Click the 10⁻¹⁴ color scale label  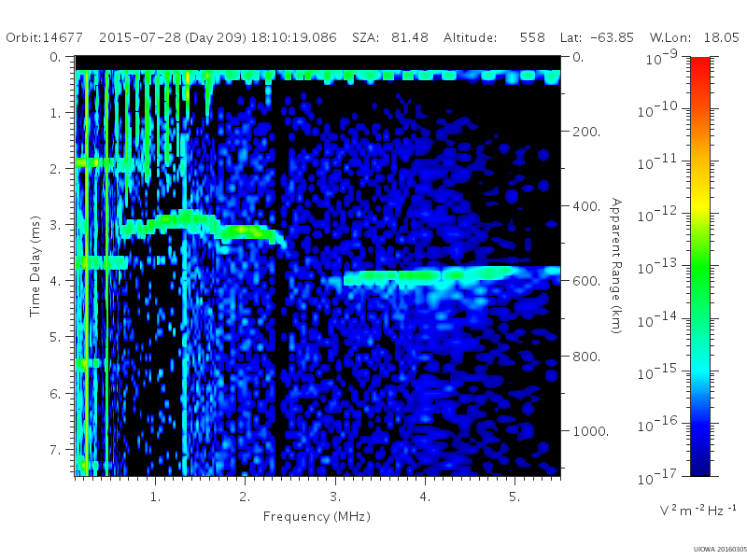(x=658, y=319)
